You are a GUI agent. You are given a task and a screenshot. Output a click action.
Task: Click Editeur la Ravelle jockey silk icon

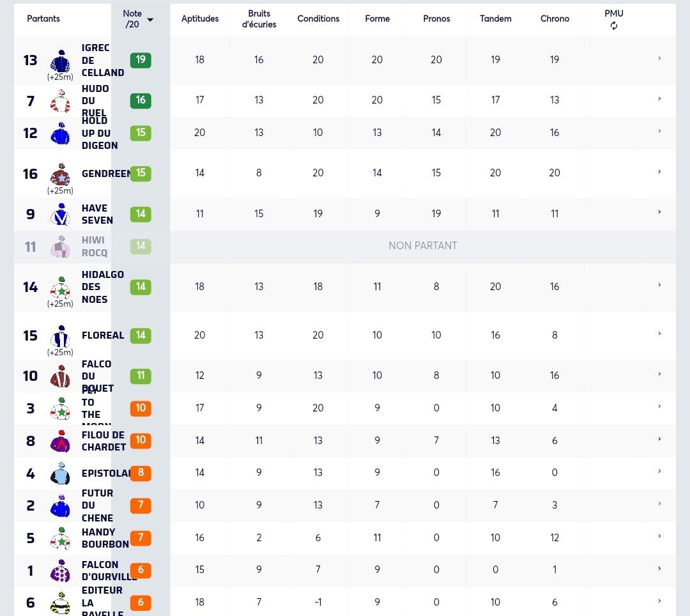tap(60, 603)
